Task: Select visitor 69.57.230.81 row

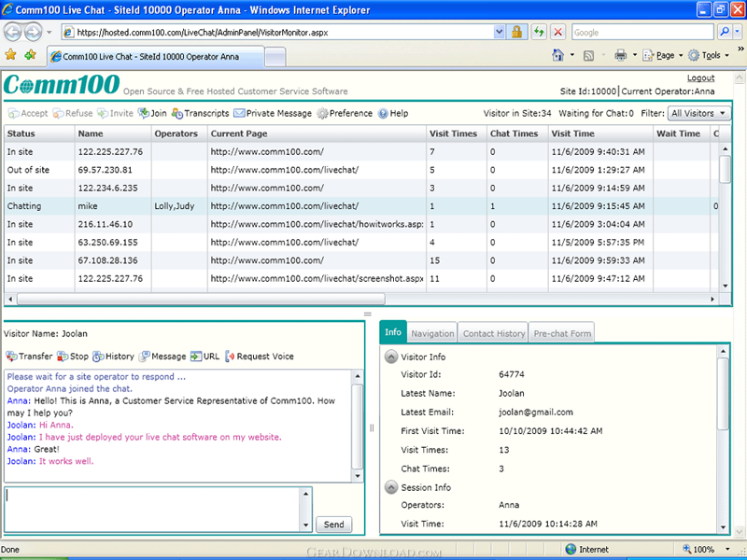Action: click(x=361, y=170)
